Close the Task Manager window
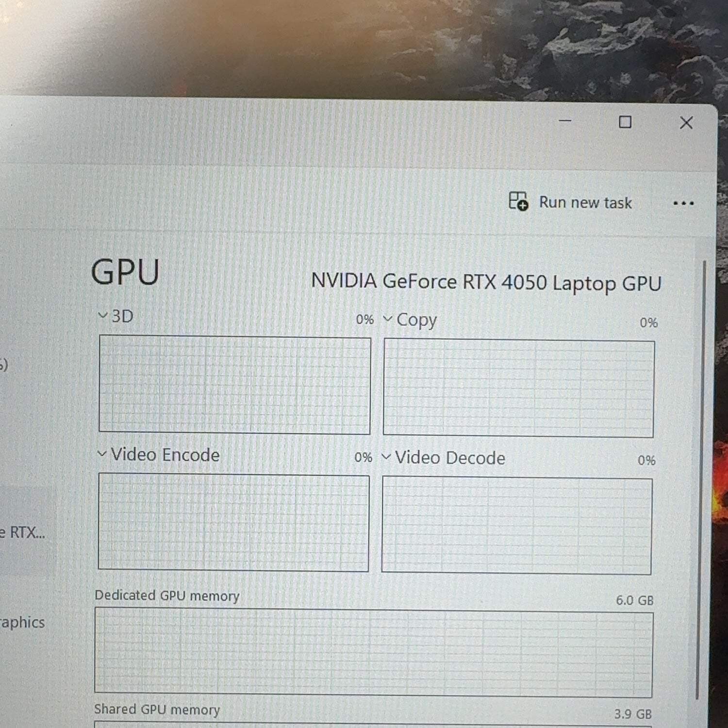728x728 pixels. pyautogui.click(x=686, y=123)
